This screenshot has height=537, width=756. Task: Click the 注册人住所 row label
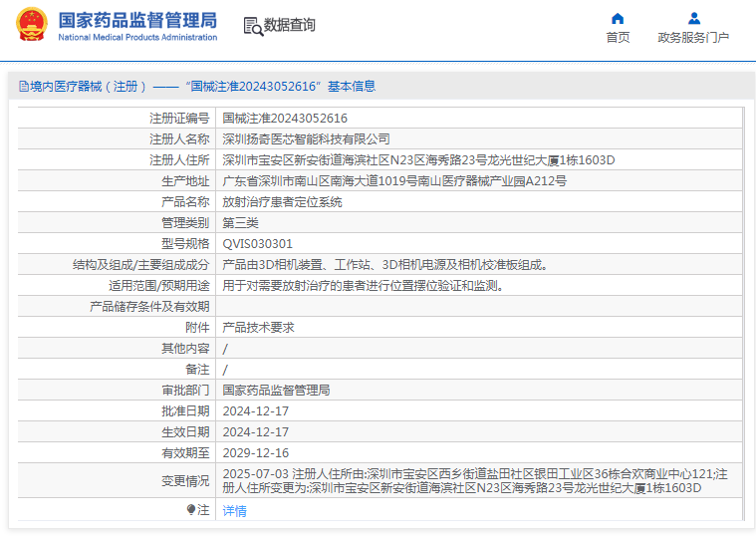click(179, 160)
